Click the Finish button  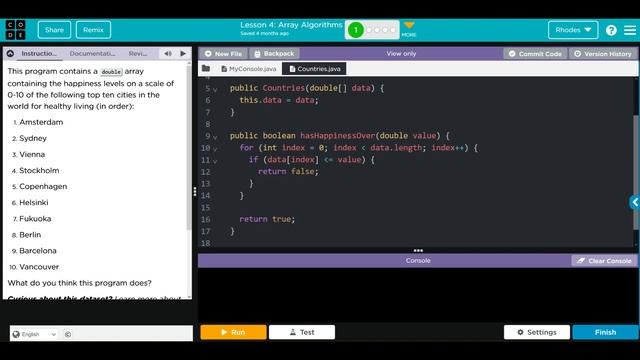point(605,332)
